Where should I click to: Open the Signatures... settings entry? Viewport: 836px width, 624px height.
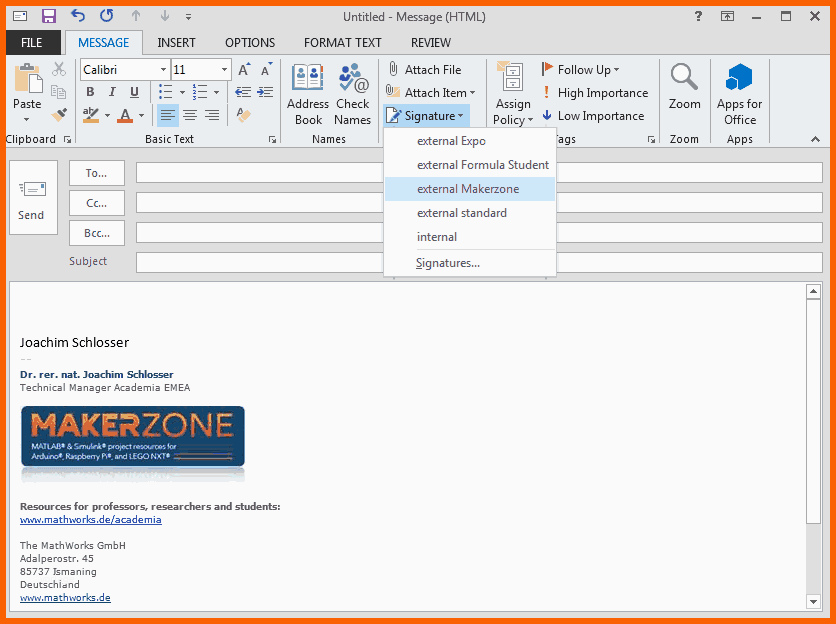[x=470, y=263]
